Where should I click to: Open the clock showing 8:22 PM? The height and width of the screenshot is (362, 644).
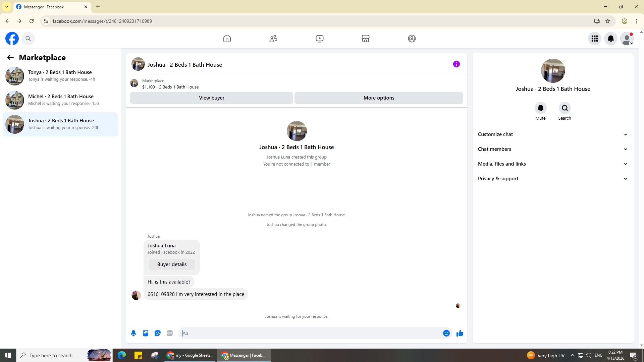coord(615,355)
